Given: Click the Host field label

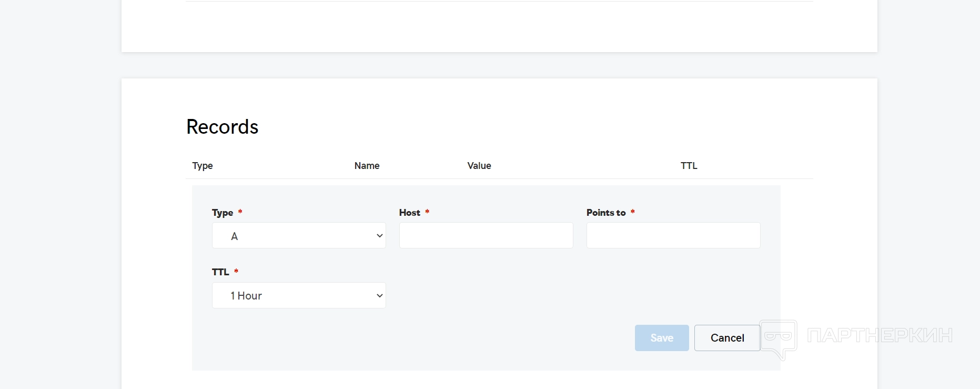Looking at the screenshot, I should pos(409,213).
